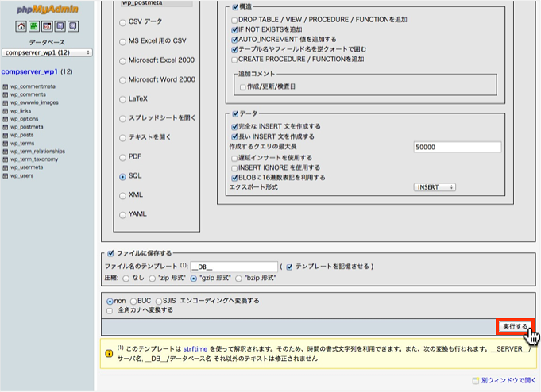
Task: Open the wp_comments table
Action: [x=28, y=94]
